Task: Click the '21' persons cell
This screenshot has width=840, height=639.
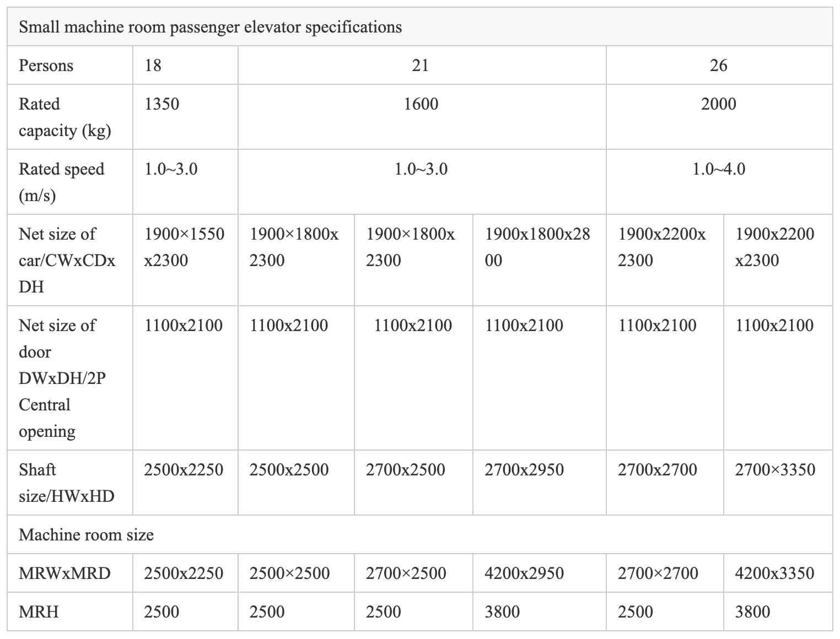Action: click(x=422, y=65)
